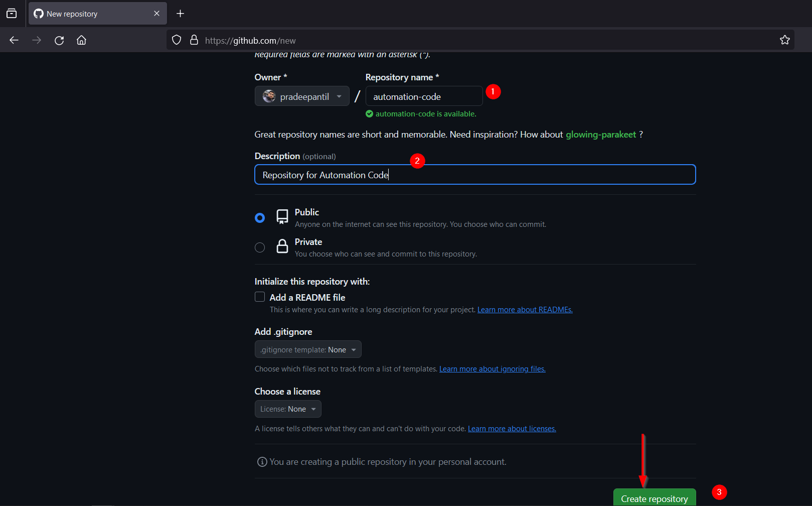Click the browser forward arrow

point(37,40)
